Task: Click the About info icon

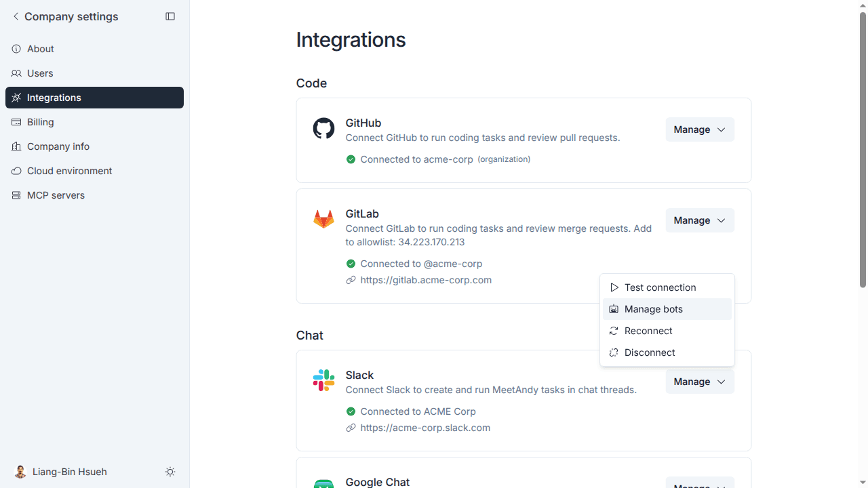Action: point(16,49)
